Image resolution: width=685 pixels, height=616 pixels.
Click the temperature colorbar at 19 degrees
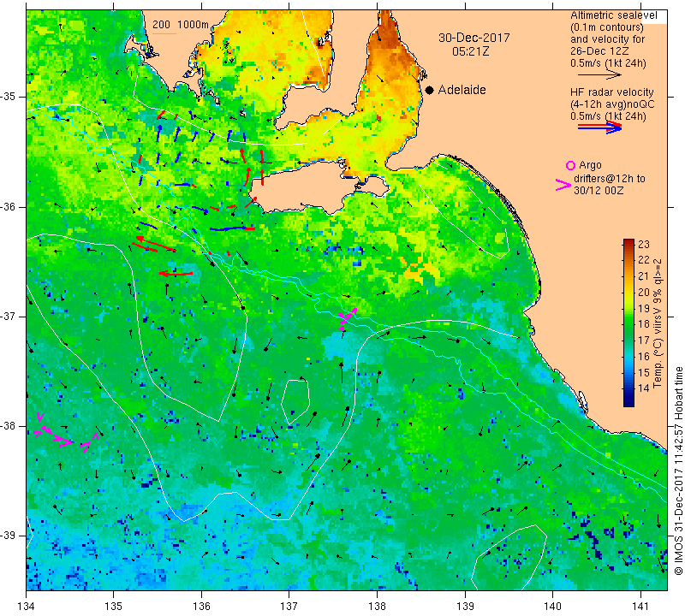[x=628, y=308]
